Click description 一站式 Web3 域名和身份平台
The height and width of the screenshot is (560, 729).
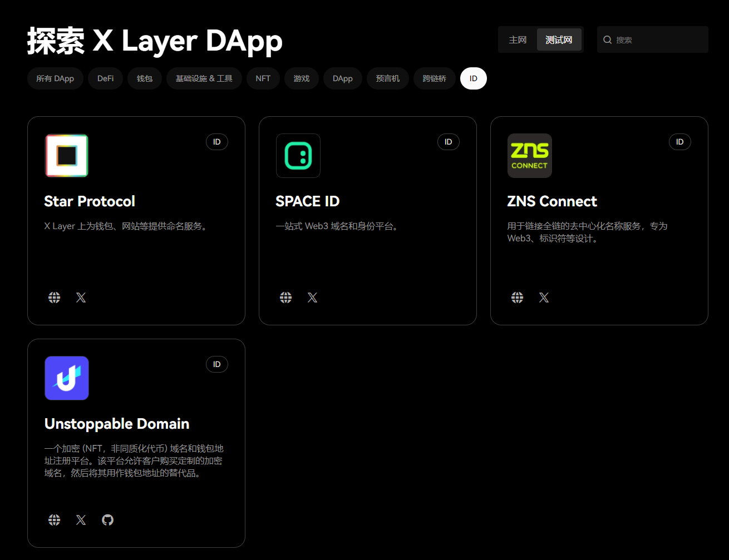338,226
